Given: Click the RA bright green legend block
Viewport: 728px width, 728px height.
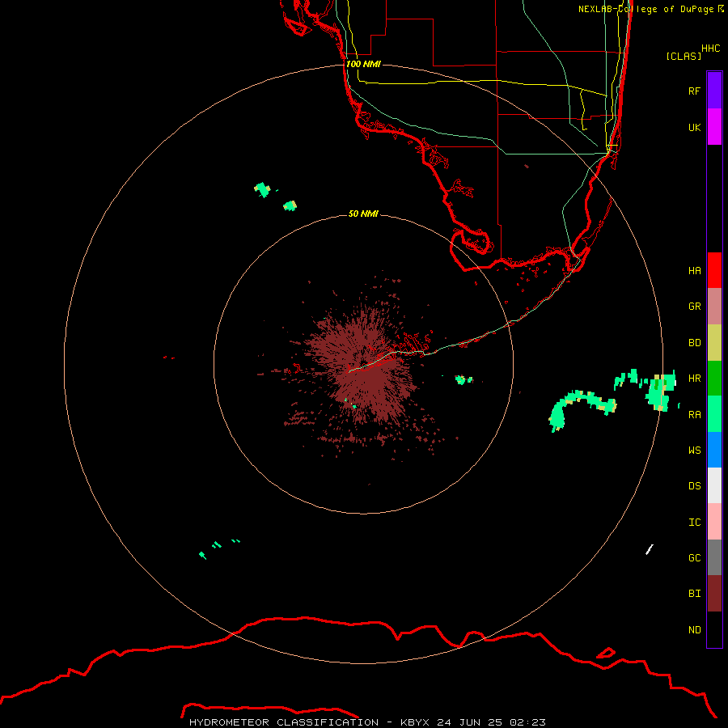Looking at the screenshot, I should 714,414.
